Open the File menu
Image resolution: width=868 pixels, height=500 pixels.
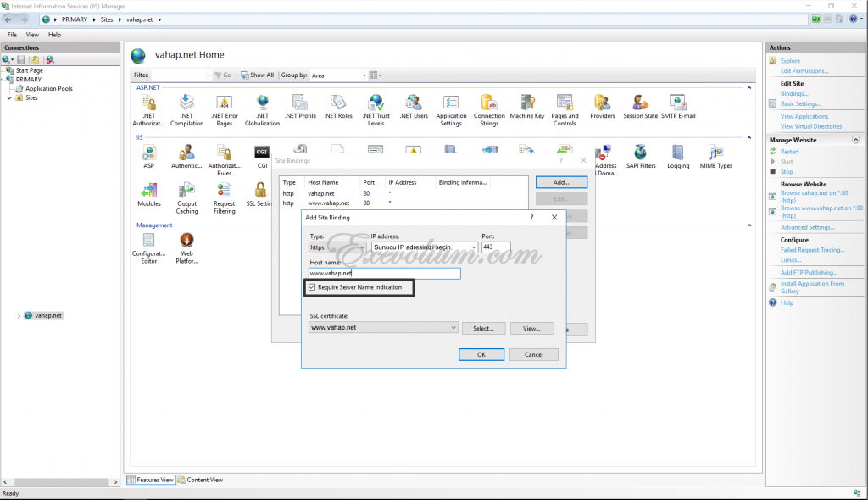tap(12, 35)
